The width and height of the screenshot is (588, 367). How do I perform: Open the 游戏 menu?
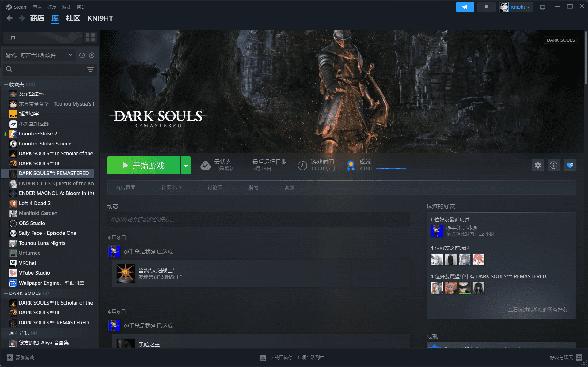(x=66, y=7)
